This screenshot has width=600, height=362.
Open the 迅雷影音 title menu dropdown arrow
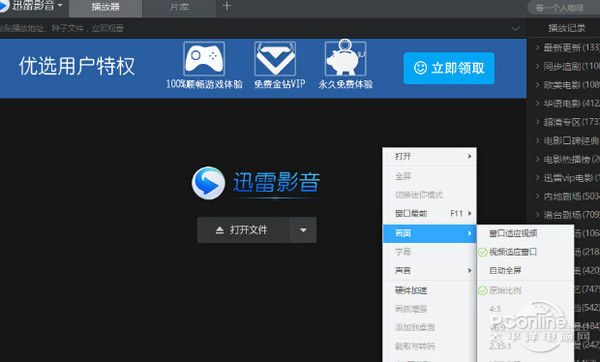tap(60, 5)
